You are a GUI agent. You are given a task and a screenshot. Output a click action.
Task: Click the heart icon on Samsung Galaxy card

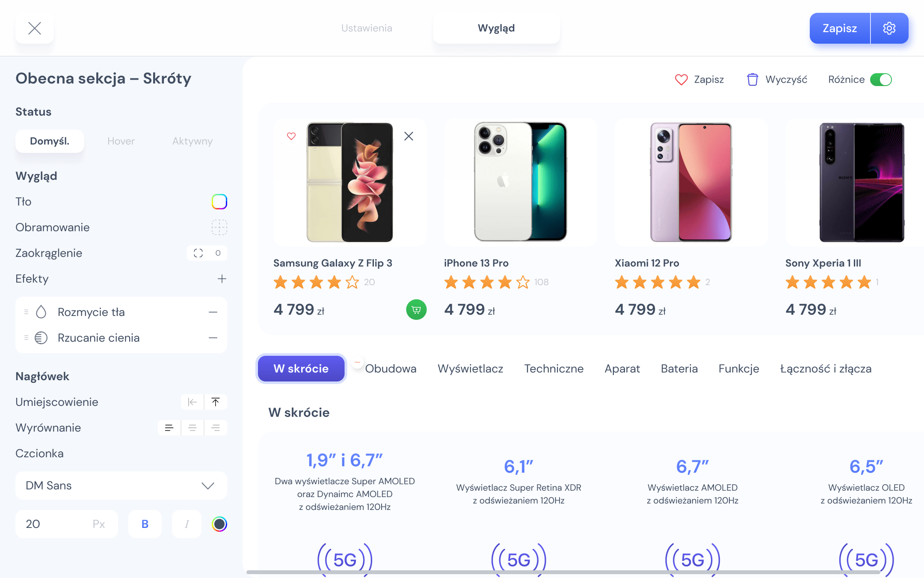(291, 136)
